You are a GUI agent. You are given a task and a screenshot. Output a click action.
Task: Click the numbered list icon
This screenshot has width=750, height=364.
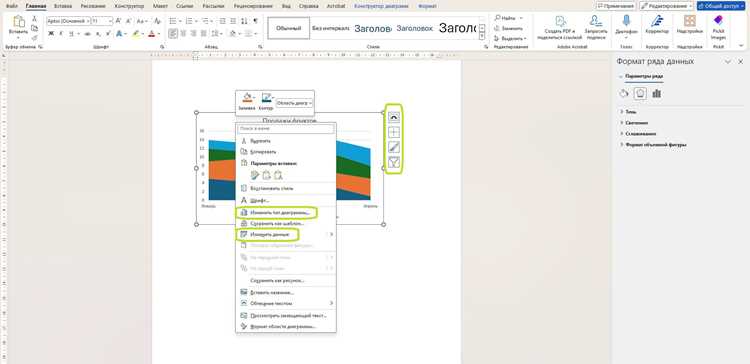(x=189, y=21)
